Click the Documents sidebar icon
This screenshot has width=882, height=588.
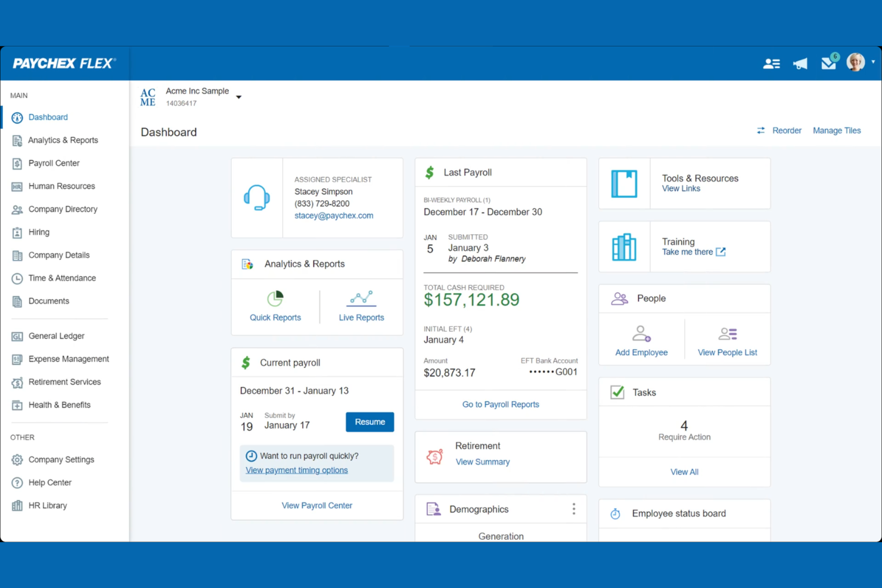point(17,301)
